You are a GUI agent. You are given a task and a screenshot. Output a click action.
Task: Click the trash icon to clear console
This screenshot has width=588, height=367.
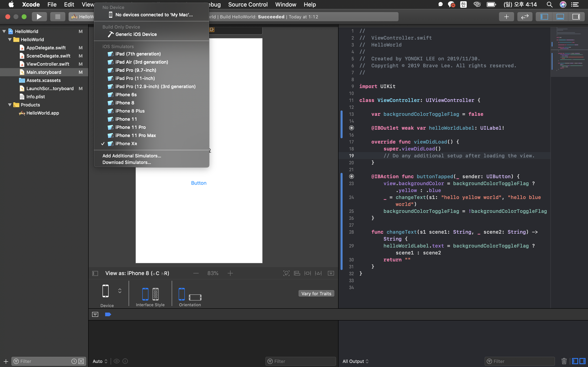564,361
